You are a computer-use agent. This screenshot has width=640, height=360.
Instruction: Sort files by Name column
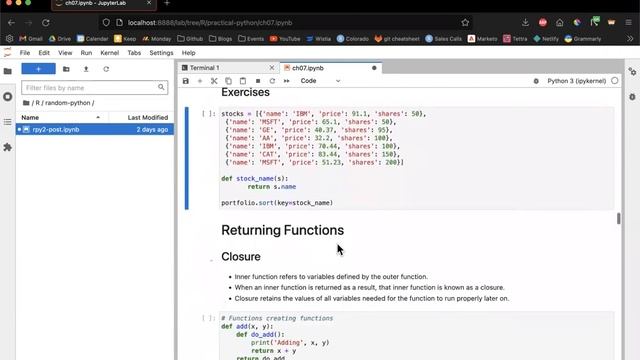pos(61,118)
